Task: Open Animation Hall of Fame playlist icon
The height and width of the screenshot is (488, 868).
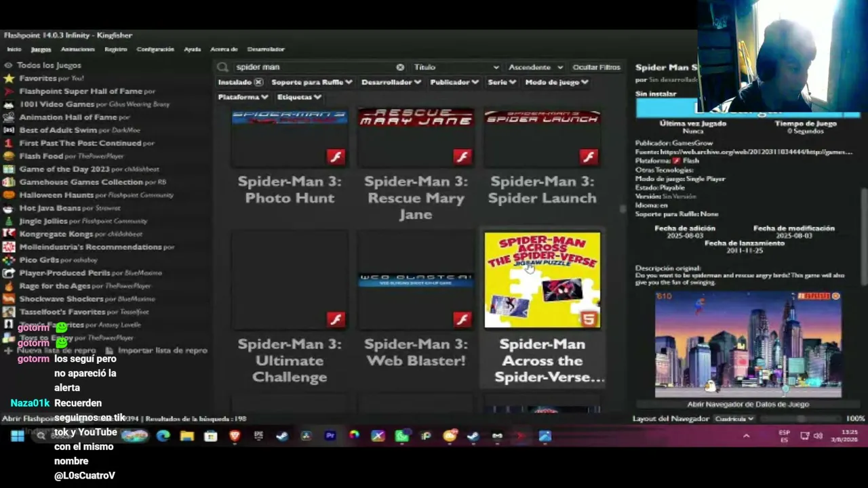Action: (x=9, y=117)
